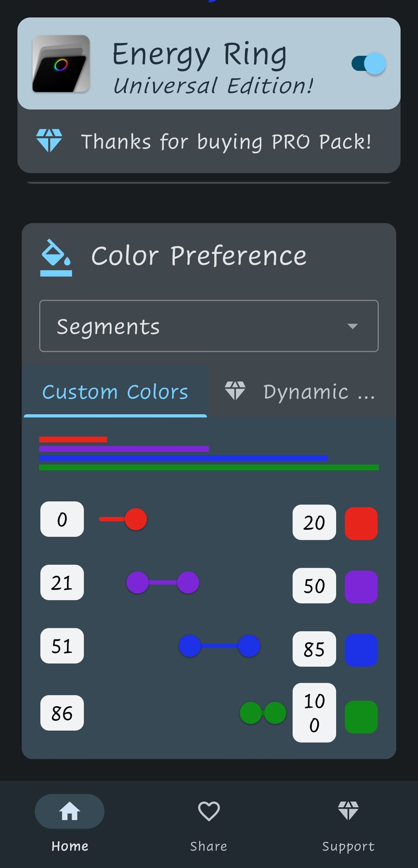The image size is (418, 868).
Task: Open the Segments dropdown
Action: click(x=209, y=326)
